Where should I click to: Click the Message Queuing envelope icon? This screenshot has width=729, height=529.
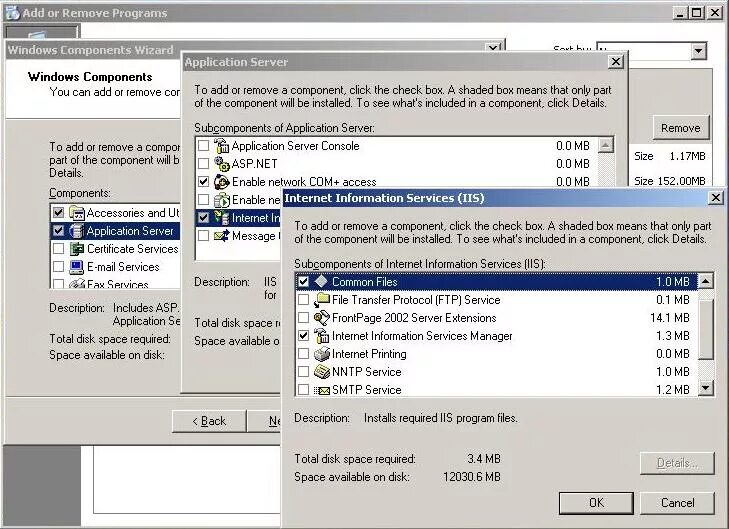pos(221,236)
